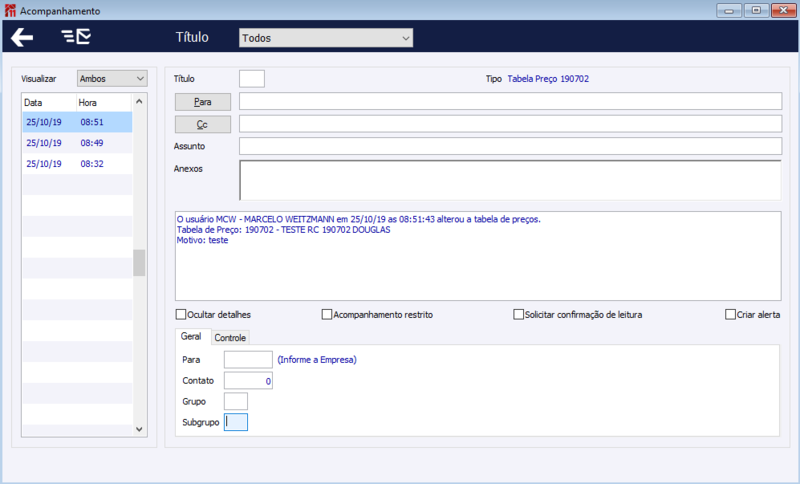Click the Cc button
The width and height of the screenshot is (800, 484).
point(203,124)
